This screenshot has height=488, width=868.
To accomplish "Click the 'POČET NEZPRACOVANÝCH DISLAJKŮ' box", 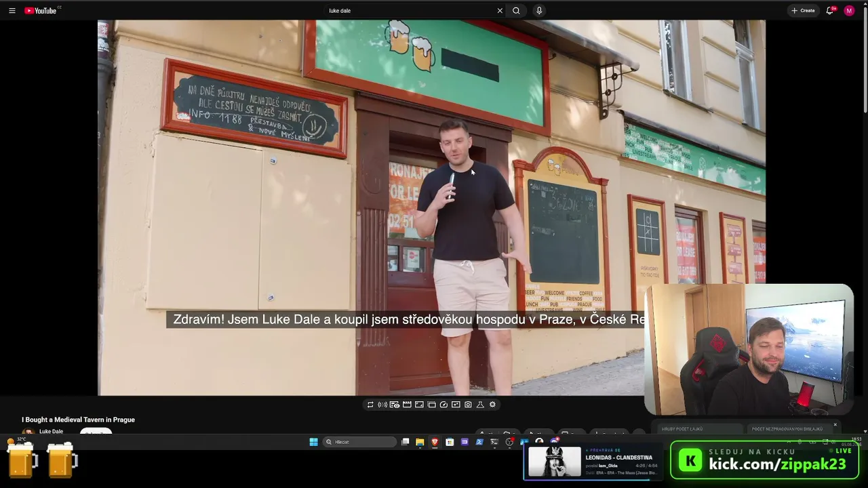I will [791, 429].
